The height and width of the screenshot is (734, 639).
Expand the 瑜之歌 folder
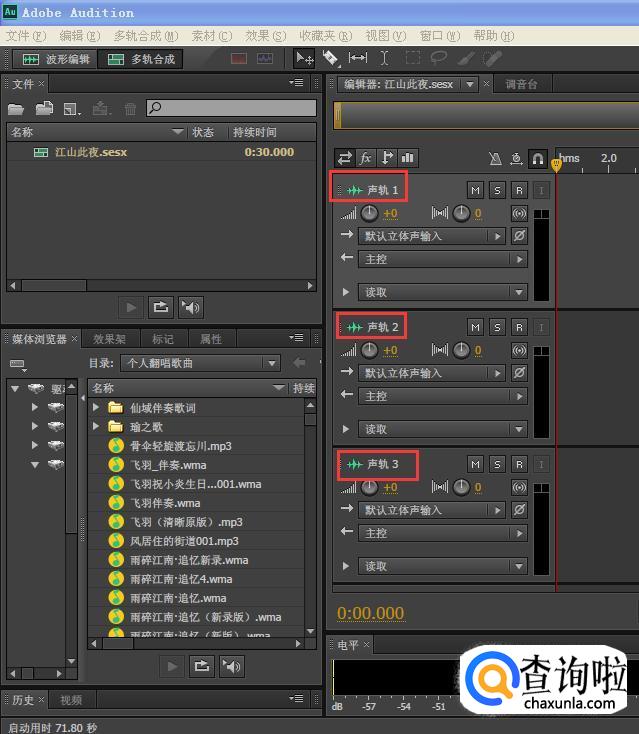[96, 426]
